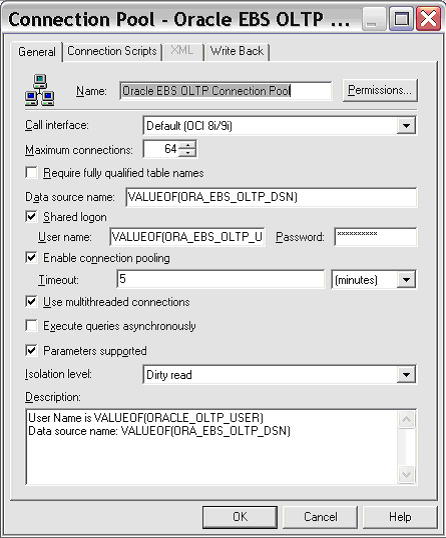This screenshot has height=538, width=446.
Task: Enable Execute queries asynchronously
Action: [32, 325]
